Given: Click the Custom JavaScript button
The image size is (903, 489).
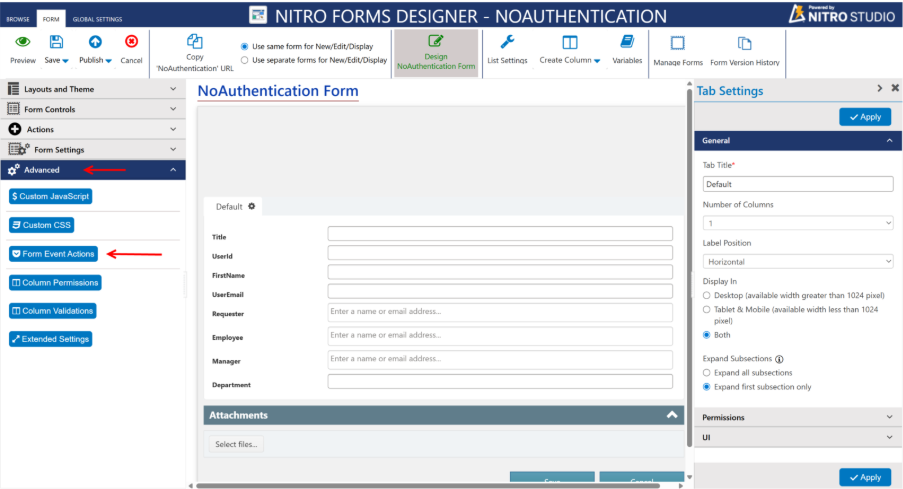Looking at the screenshot, I should pos(52,196).
